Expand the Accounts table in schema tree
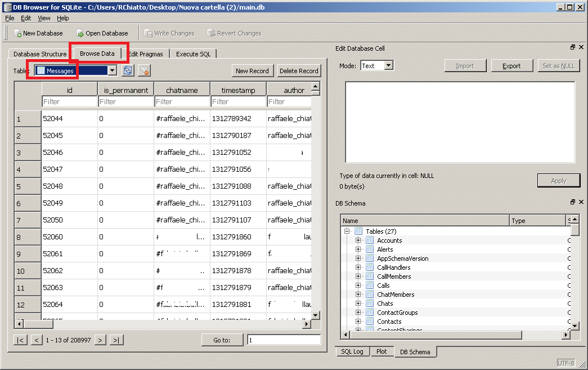588x370 pixels. pyautogui.click(x=358, y=240)
